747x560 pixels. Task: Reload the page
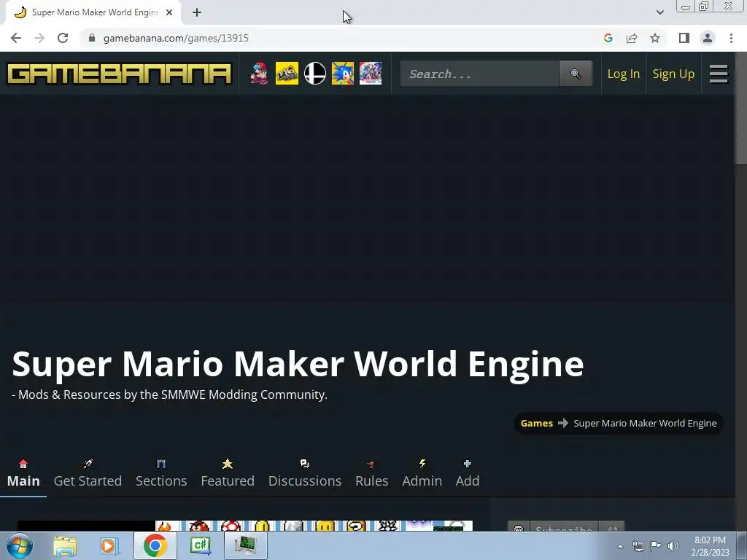coord(63,38)
